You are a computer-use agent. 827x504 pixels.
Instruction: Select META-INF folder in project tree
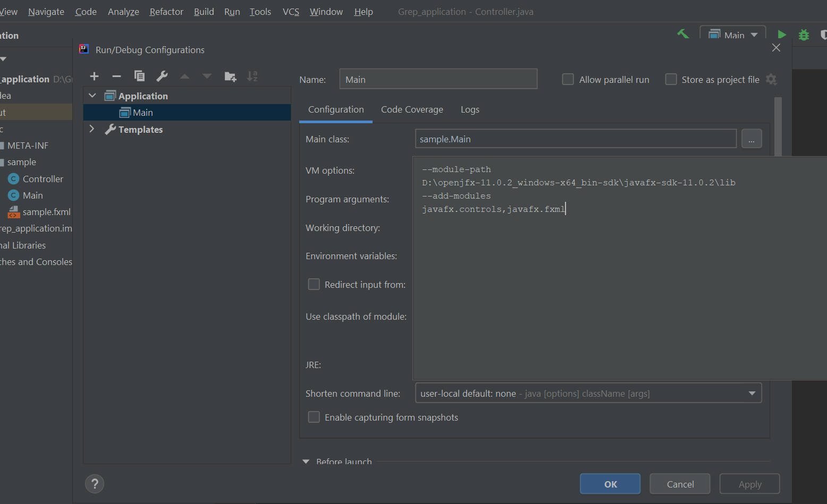(x=28, y=146)
